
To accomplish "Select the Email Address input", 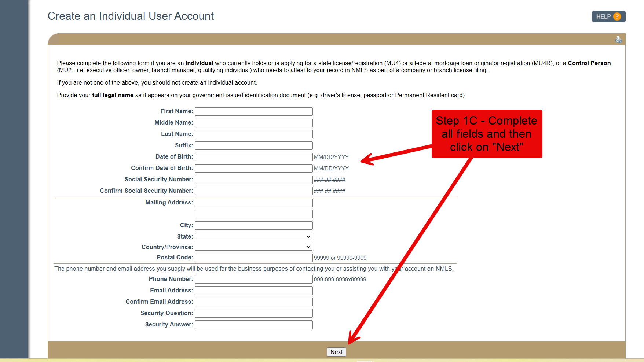I will point(254,291).
